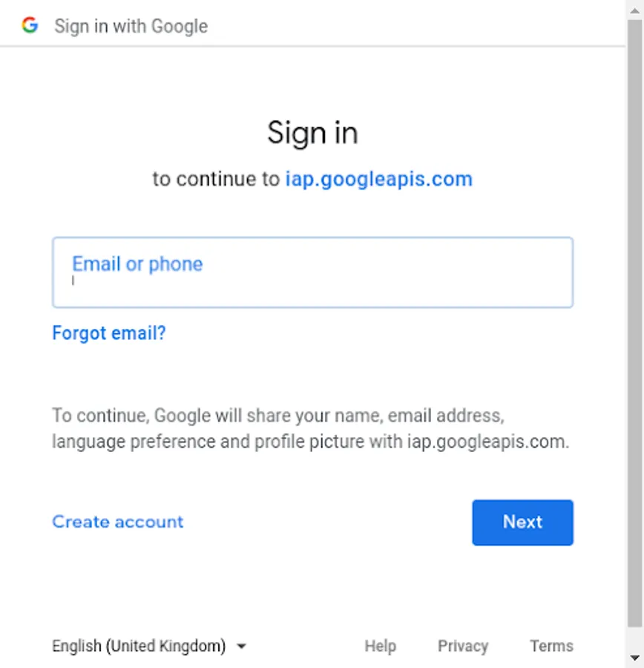644x668 pixels.
Task: Open the Terms footer link
Action: [551, 646]
